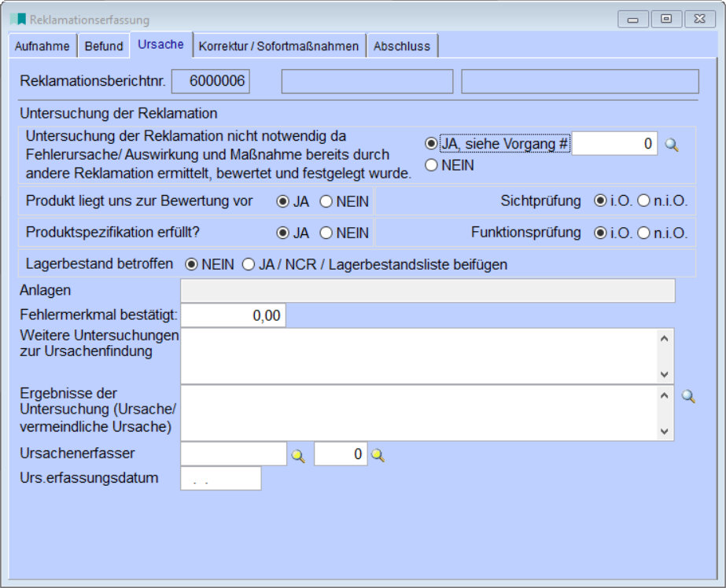Select NEIN for Produkt liegt zur Bewertung vor

(326, 201)
